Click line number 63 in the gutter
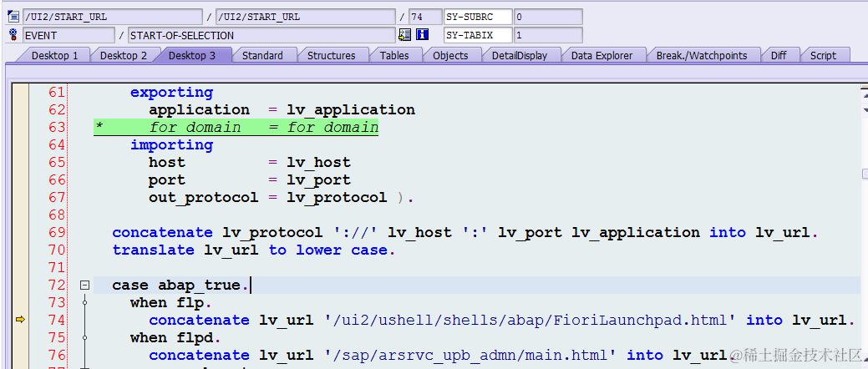868x369 pixels. point(57,127)
